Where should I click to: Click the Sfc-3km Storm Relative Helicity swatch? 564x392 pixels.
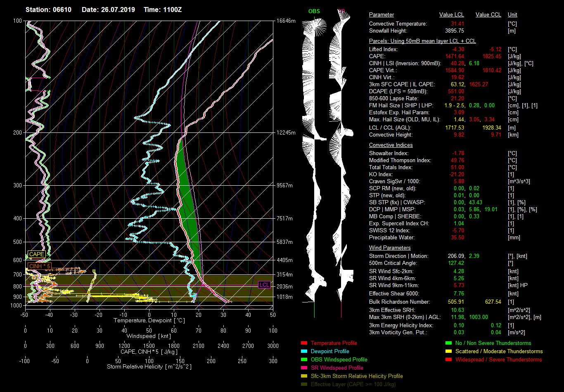[304, 376]
